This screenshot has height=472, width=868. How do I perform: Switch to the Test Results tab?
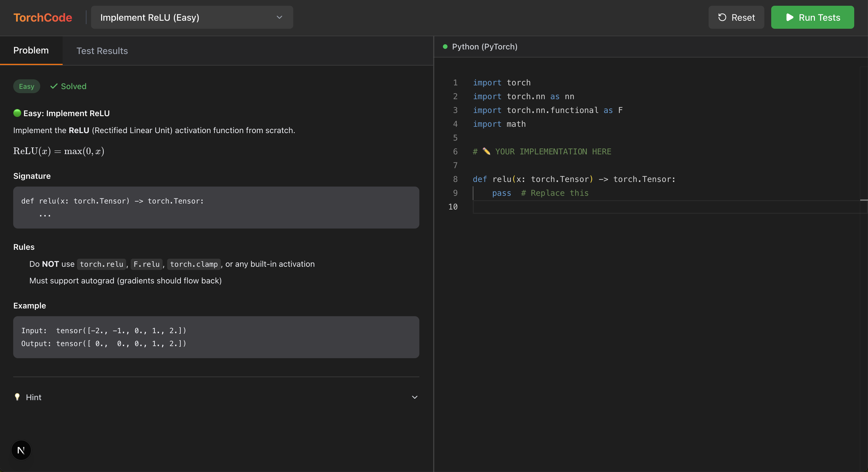tap(102, 51)
